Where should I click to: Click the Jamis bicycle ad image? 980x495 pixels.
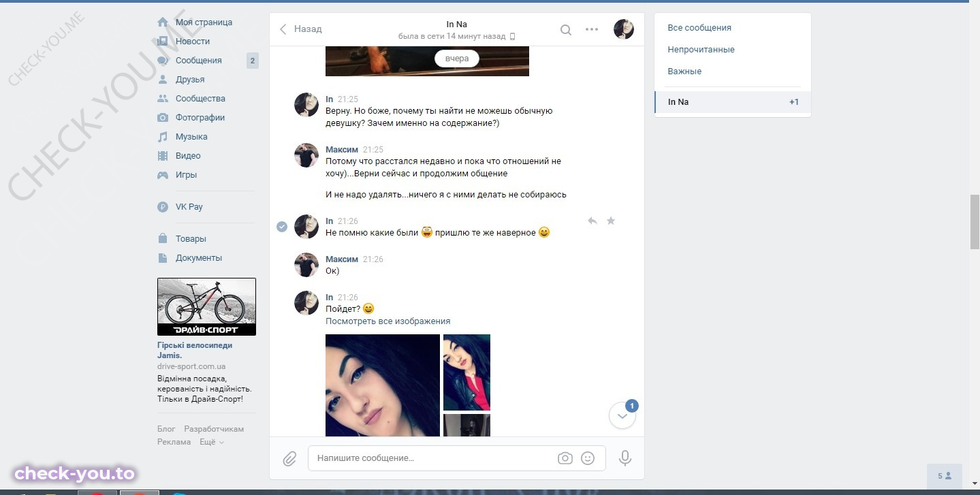tap(206, 306)
